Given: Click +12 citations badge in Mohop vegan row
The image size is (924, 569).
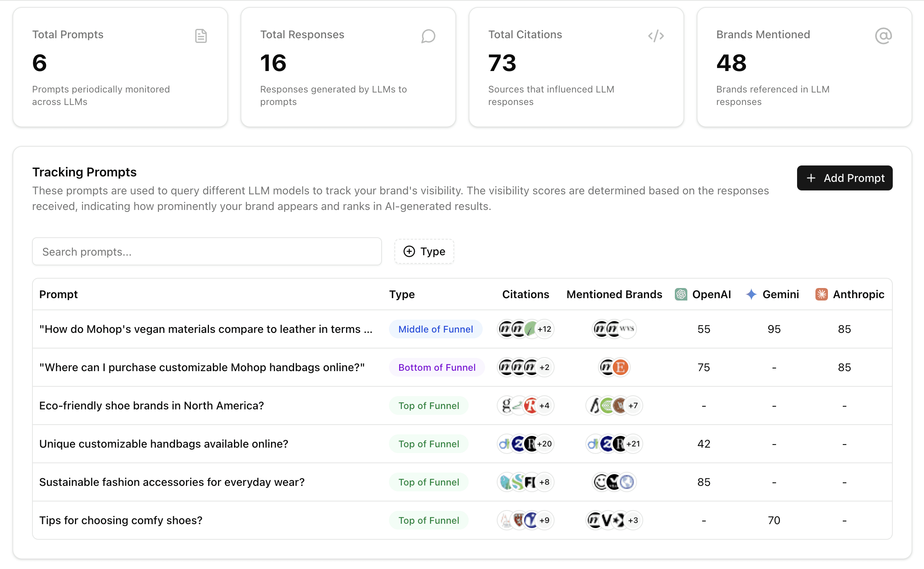Looking at the screenshot, I should [544, 329].
